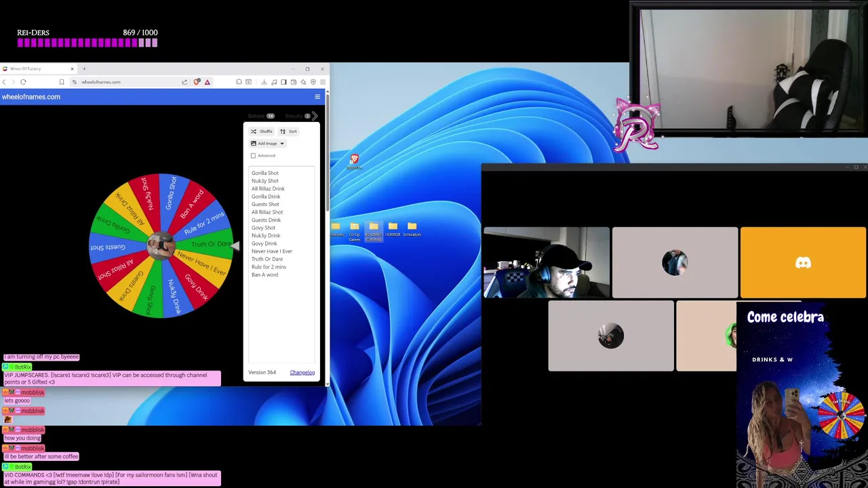Click the share page icon
This screenshot has width=868, height=488.
click(184, 82)
